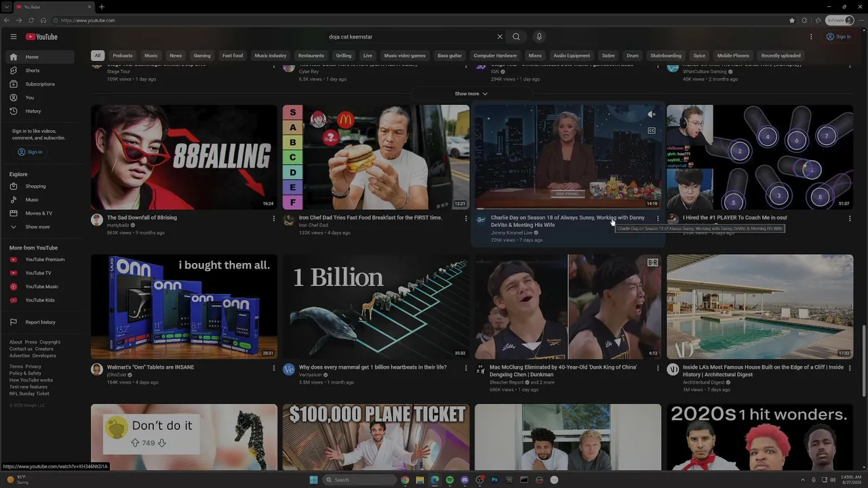The width and height of the screenshot is (868, 488).
Task: Click Sign in button in sidebar
Action: (x=30, y=152)
